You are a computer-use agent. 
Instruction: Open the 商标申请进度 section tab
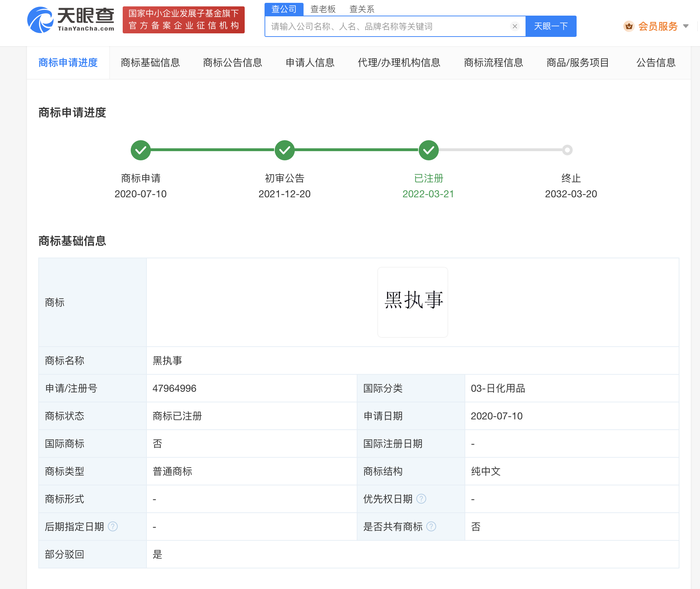(68, 63)
